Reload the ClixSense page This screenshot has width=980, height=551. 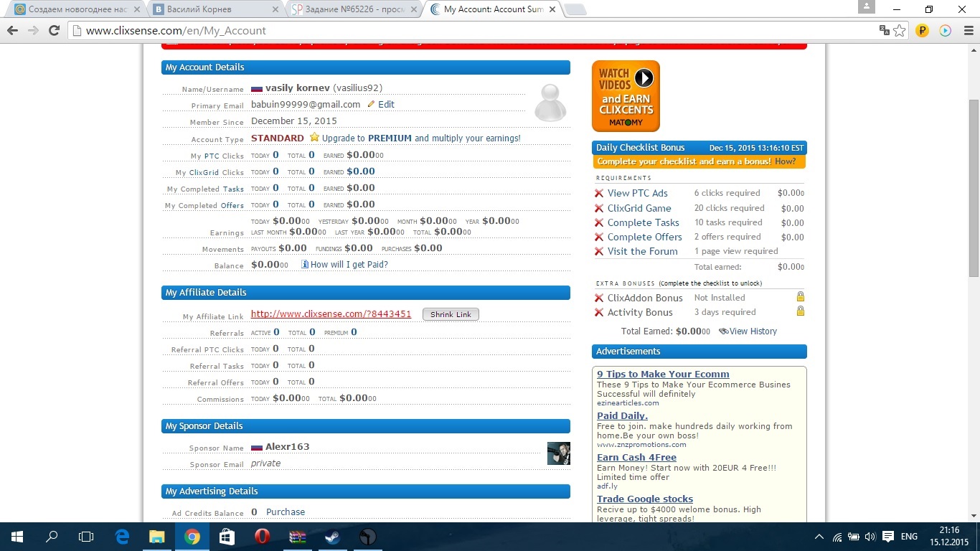(x=54, y=31)
